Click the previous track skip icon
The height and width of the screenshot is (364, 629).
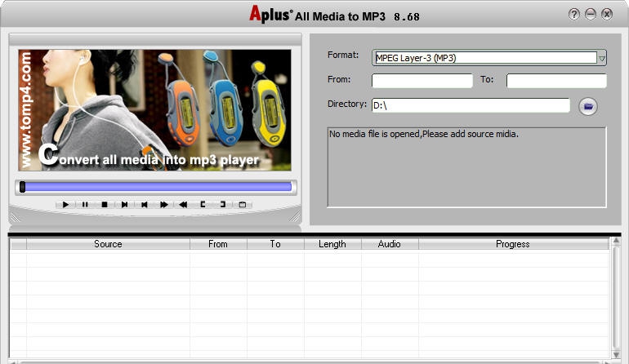coord(144,205)
